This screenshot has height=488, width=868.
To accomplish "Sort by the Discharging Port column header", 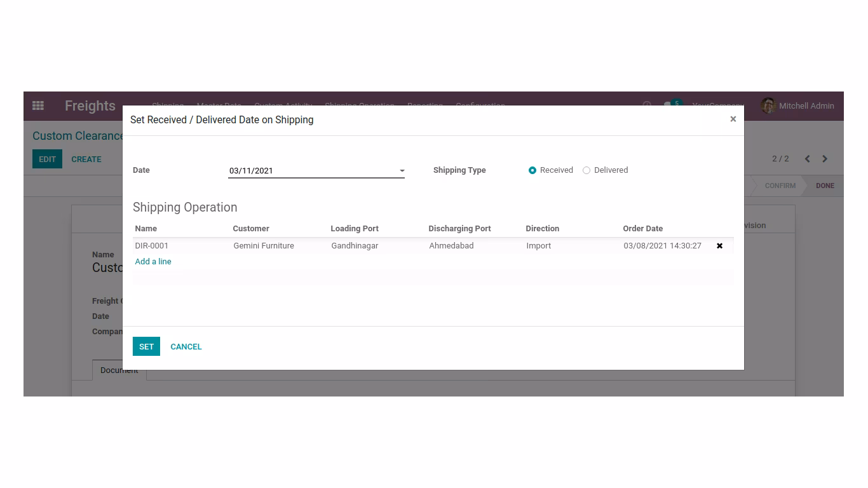I will click(459, 229).
